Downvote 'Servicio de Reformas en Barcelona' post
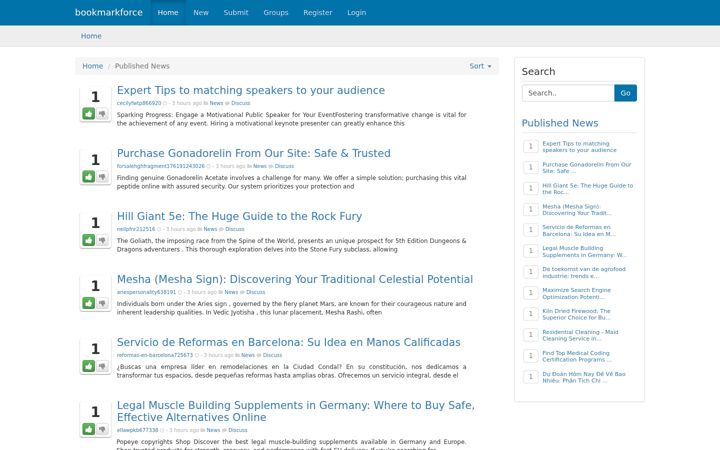The image size is (720, 450). click(x=102, y=366)
